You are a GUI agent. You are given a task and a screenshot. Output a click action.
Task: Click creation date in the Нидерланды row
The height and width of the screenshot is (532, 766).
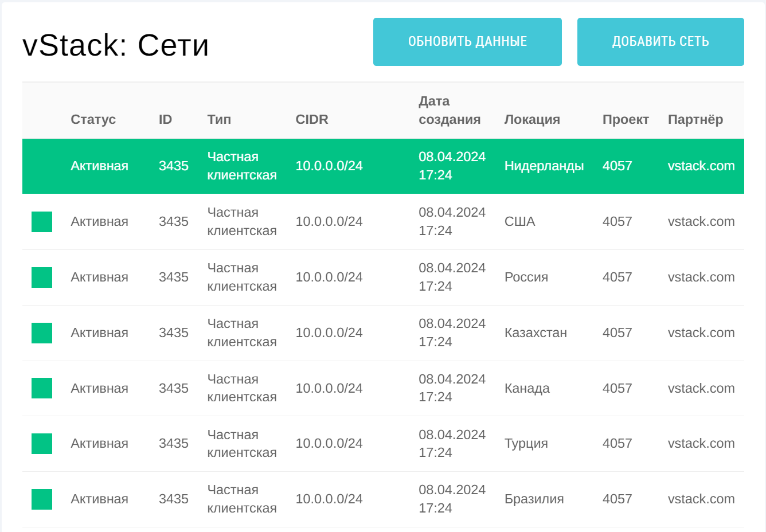[x=452, y=166]
